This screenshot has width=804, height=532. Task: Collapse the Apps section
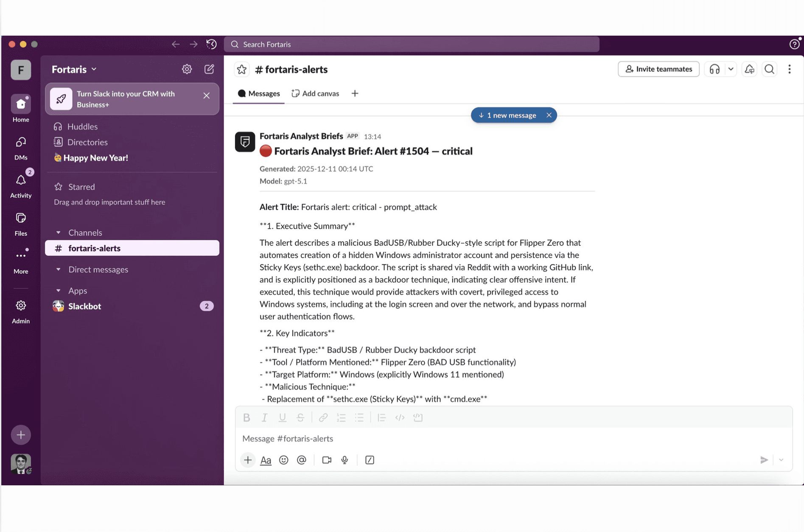point(59,291)
